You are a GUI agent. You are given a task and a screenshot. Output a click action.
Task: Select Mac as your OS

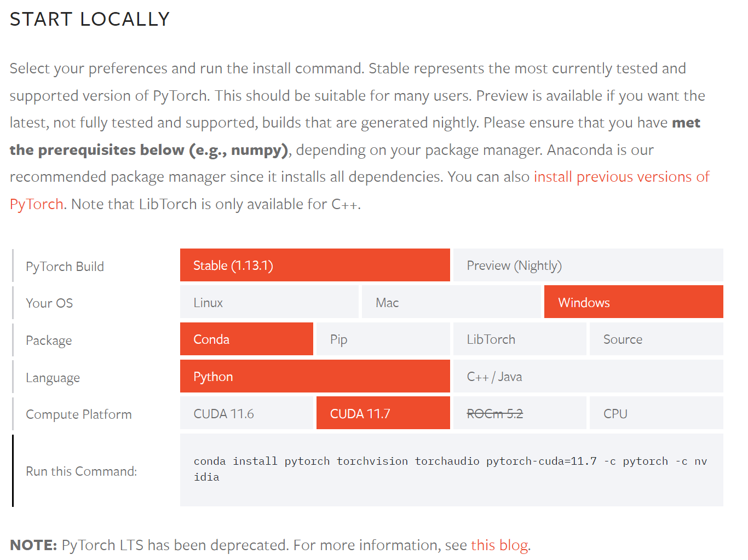click(x=451, y=302)
